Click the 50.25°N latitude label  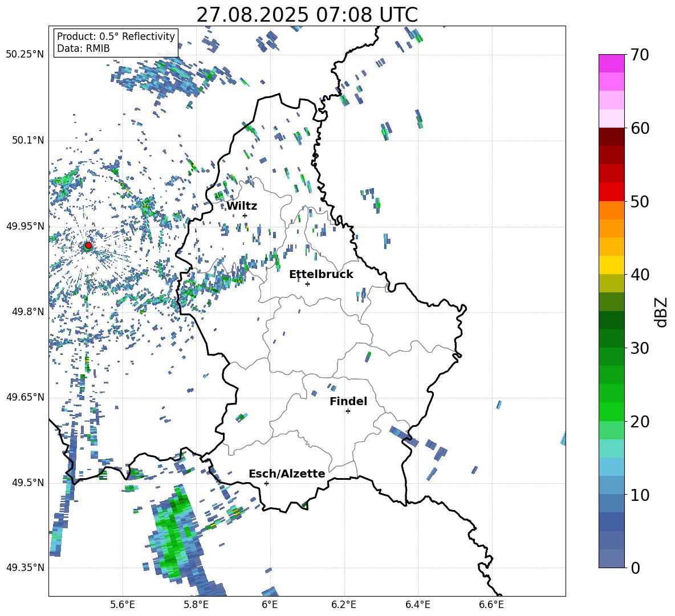coord(25,55)
